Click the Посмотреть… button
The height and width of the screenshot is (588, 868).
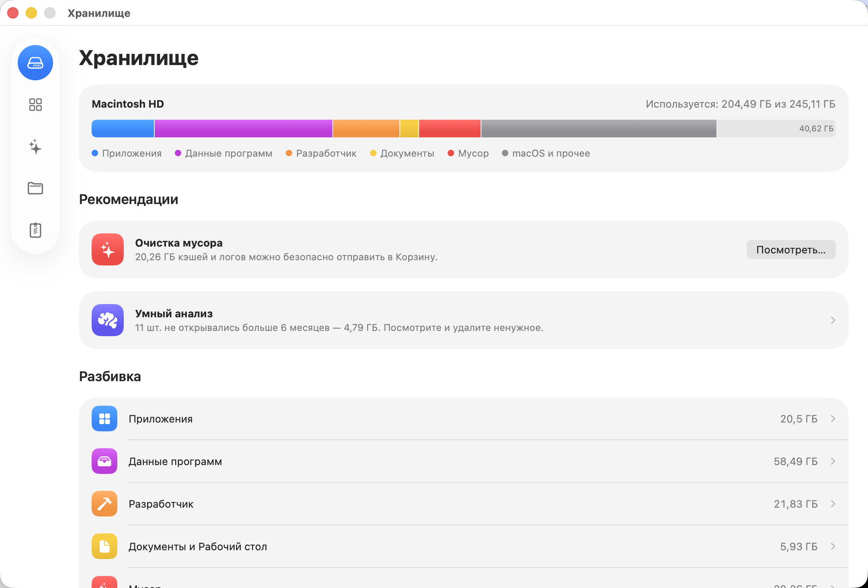point(791,249)
